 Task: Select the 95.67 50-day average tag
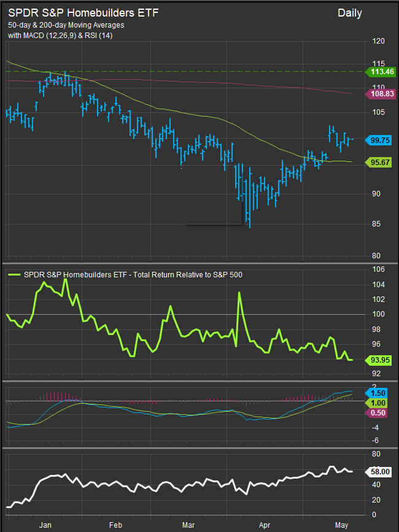(378, 163)
